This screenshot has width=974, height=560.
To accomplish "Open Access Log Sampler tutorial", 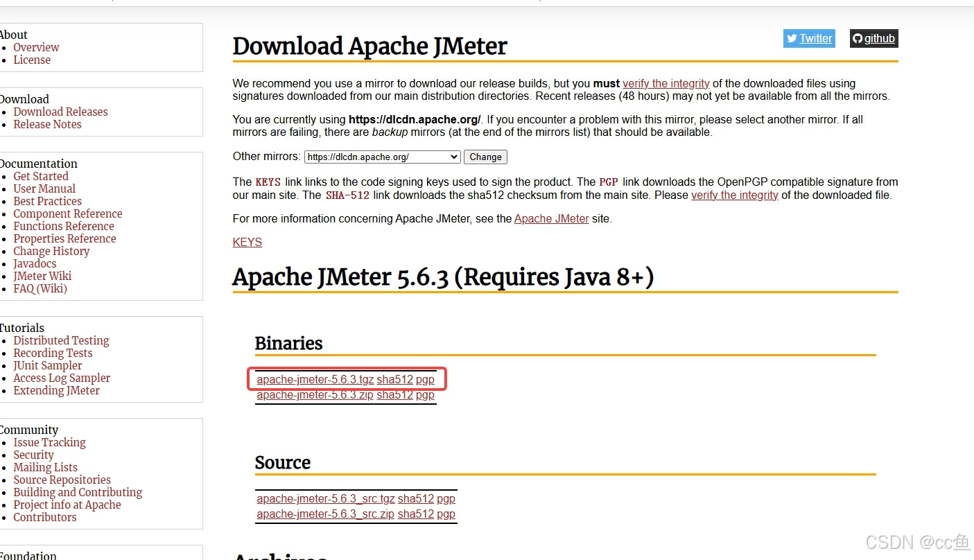I will pyautogui.click(x=62, y=378).
